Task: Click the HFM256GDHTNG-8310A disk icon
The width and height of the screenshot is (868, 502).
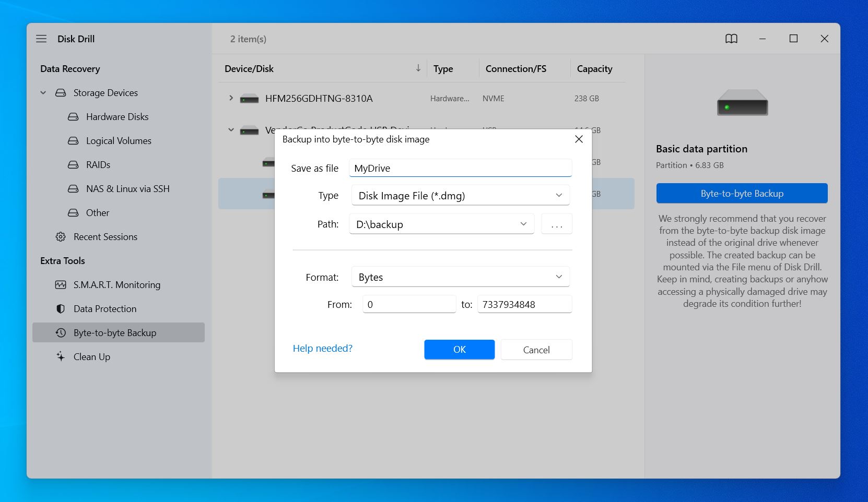Action: tap(249, 99)
